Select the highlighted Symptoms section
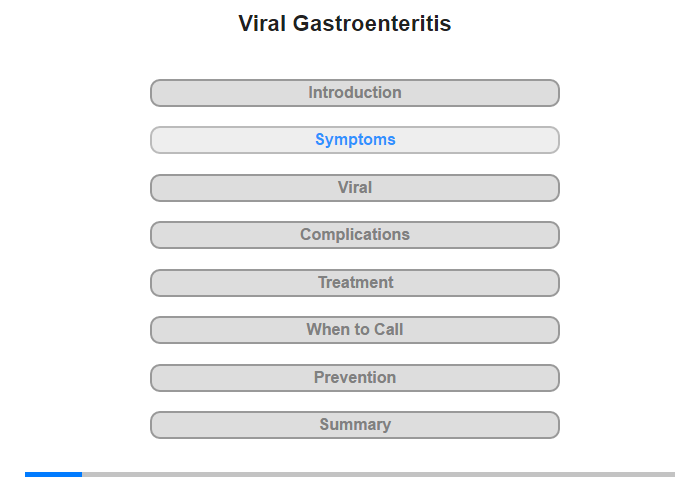 pos(354,140)
